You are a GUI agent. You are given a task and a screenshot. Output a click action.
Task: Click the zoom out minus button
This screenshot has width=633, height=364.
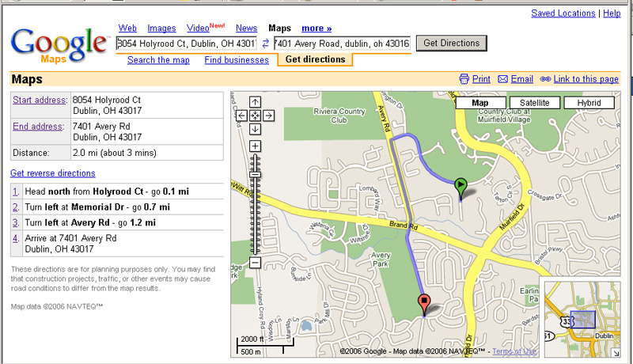coord(255,262)
